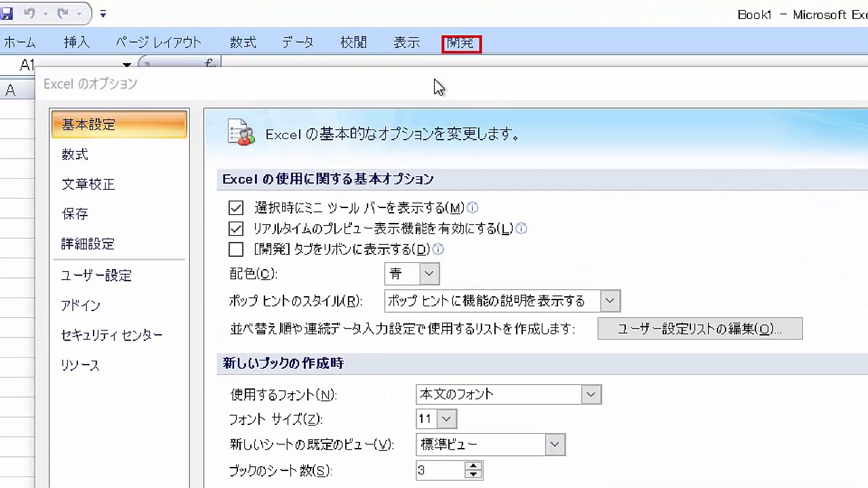Click info icon beside リアルタイムのプレビュー option
868x488 pixels.
tap(521, 228)
